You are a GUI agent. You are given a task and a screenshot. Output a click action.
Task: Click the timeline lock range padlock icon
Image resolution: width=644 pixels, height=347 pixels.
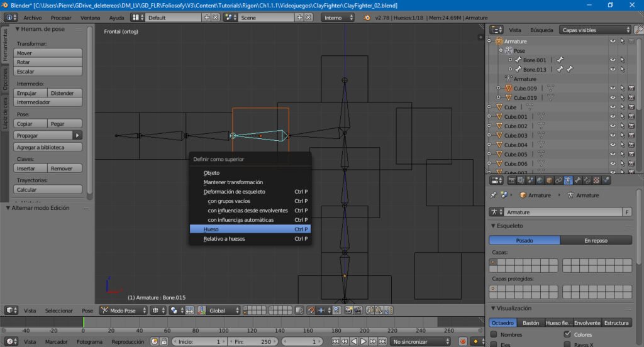pos(164,342)
